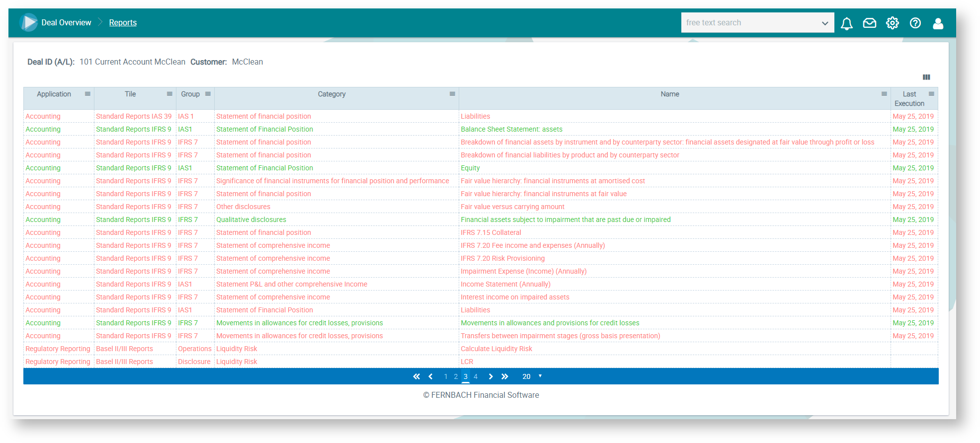Open the user profile icon
Viewport: 980px width, 443px height.
click(x=938, y=23)
